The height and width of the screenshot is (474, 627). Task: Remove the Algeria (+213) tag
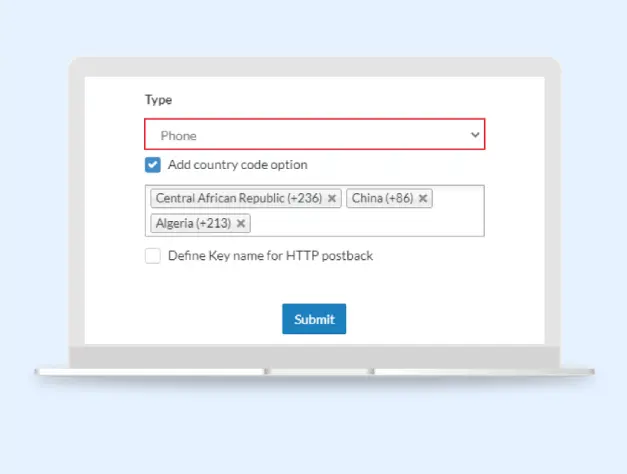point(241,223)
